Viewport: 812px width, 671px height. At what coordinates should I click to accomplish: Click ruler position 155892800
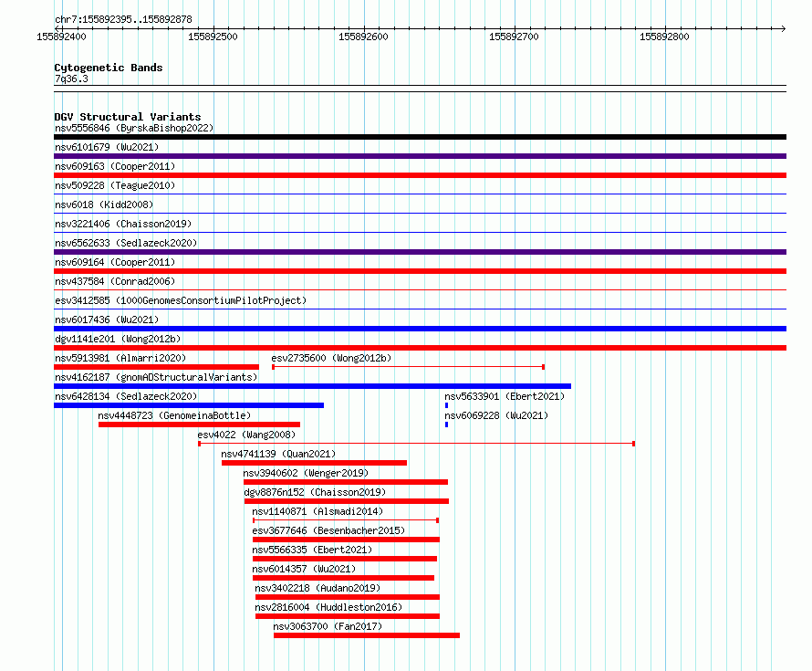click(x=664, y=37)
